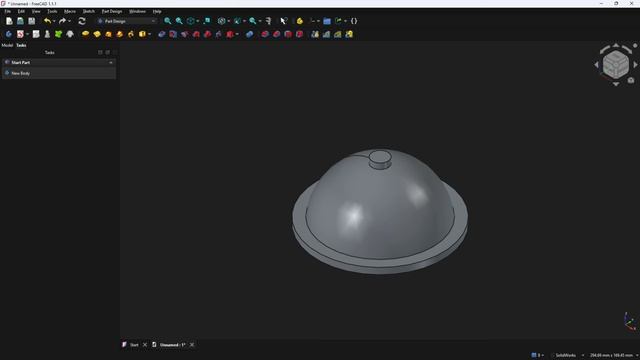Click the navigation cube's down arrow
Image resolution: width=640 pixels, height=360 pixels.
(x=616, y=84)
